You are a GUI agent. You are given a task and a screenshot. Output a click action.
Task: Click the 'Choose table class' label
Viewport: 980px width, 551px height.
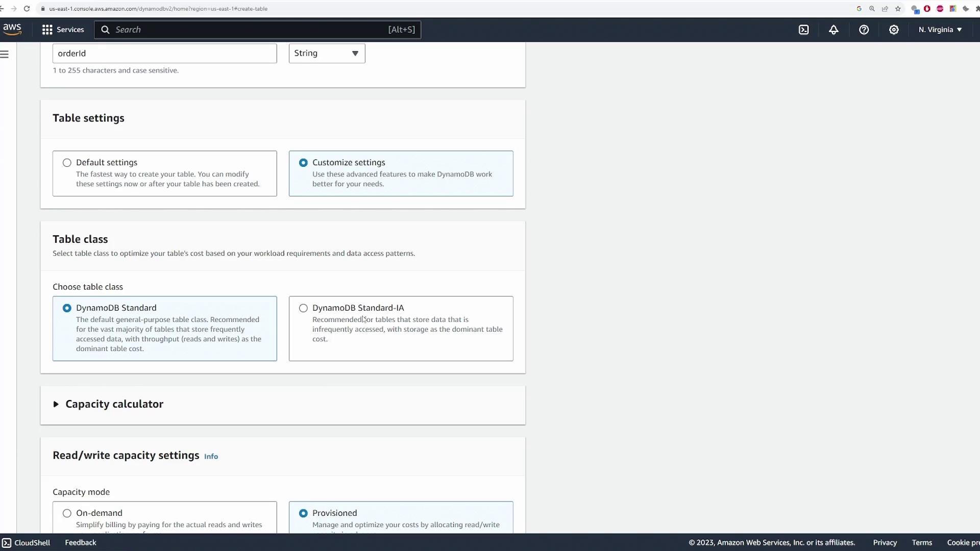(88, 287)
